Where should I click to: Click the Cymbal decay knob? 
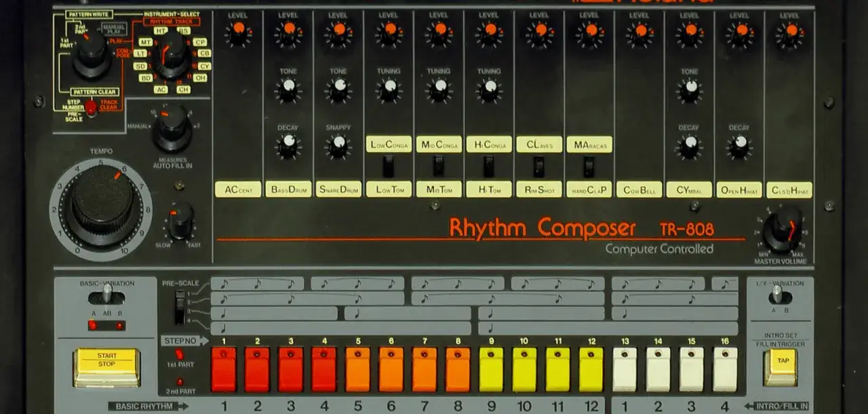point(690,145)
